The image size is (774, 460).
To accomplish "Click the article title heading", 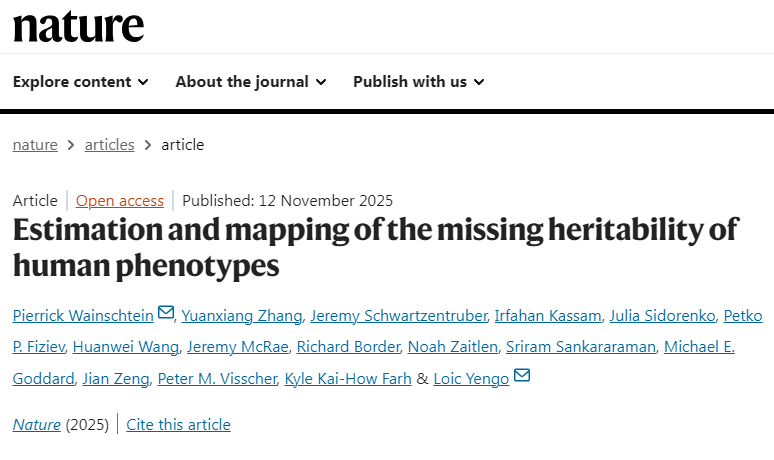I will [375, 247].
